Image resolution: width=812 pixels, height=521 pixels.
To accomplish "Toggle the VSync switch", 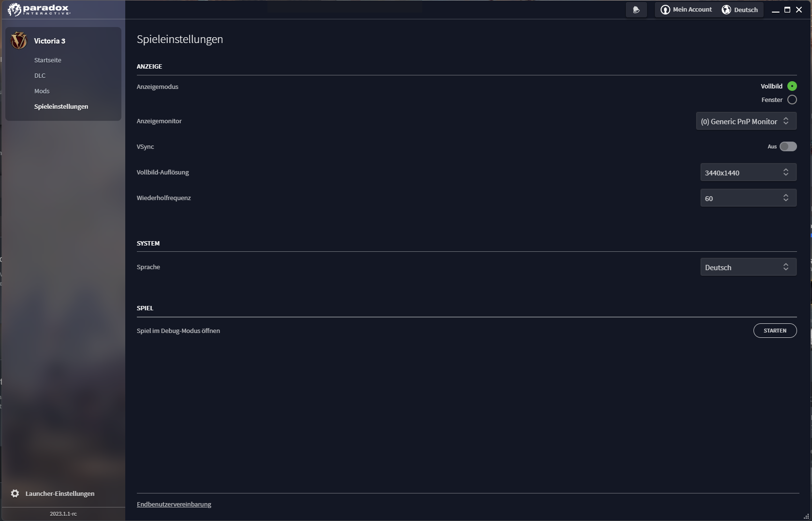I will tap(788, 146).
